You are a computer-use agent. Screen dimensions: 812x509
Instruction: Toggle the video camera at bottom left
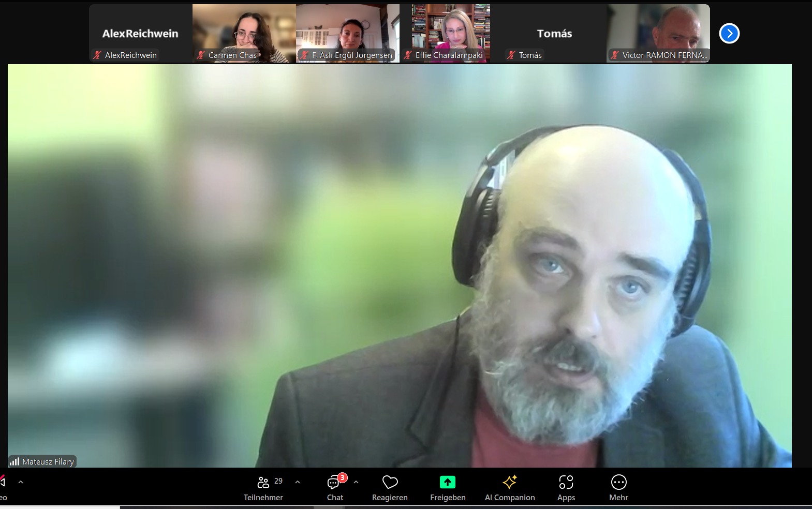(x=3, y=483)
